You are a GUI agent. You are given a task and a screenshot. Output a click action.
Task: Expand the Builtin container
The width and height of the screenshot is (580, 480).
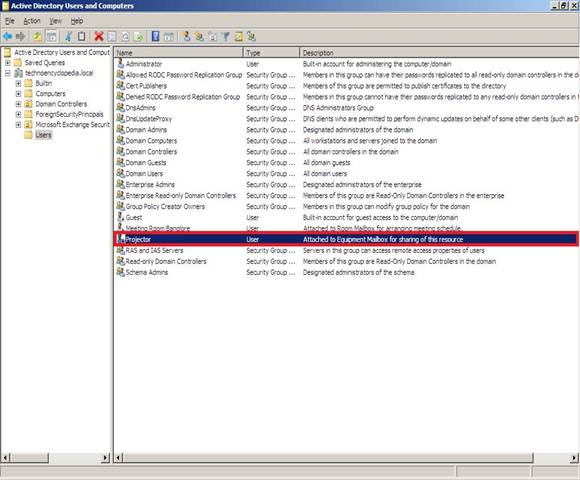point(18,83)
